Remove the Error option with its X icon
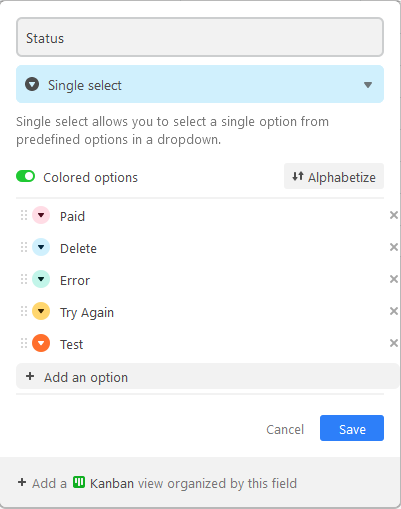The width and height of the screenshot is (401, 509). (394, 279)
